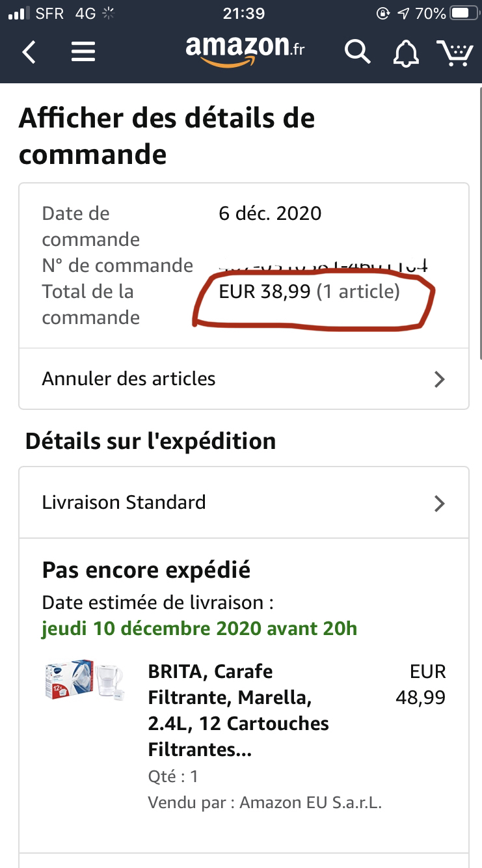Open the BRITA Carafe Filtrante title
The width and height of the screenshot is (482, 868).
coord(238,711)
